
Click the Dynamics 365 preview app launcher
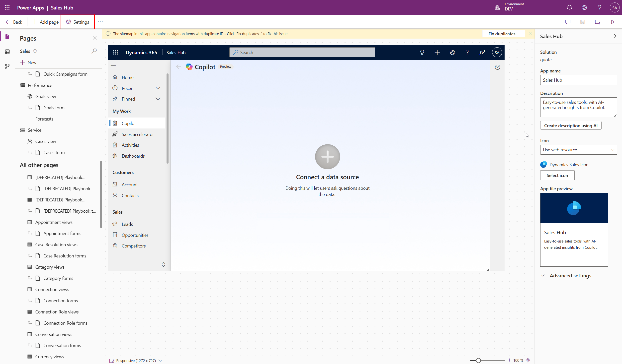tap(115, 52)
